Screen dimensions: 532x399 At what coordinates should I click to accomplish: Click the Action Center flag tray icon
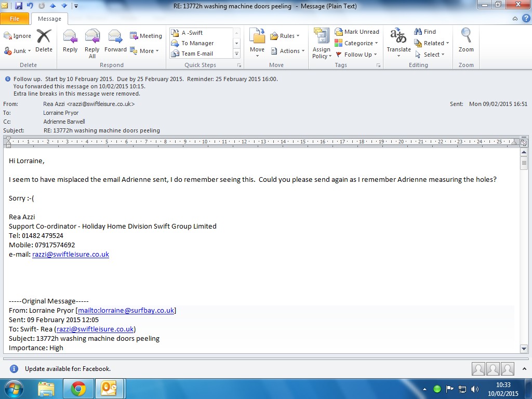point(449,389)
